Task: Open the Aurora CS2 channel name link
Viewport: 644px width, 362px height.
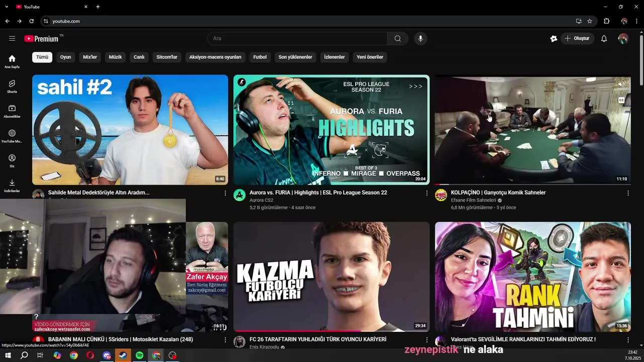Action: click(261, 200)
